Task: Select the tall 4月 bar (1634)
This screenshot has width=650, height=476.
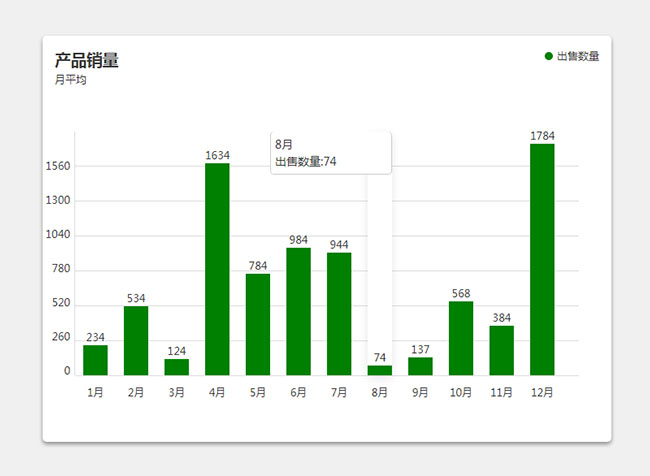Action: click(217, 268)
